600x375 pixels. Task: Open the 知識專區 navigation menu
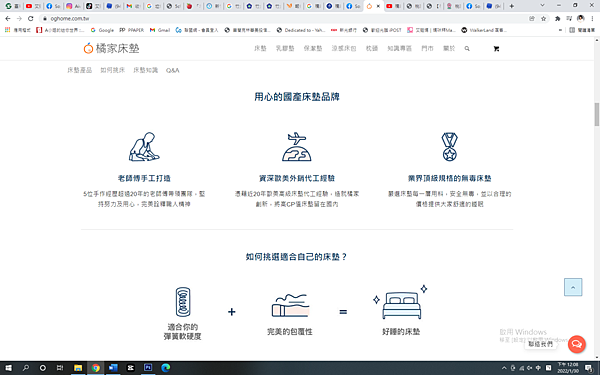coord(399,49)
